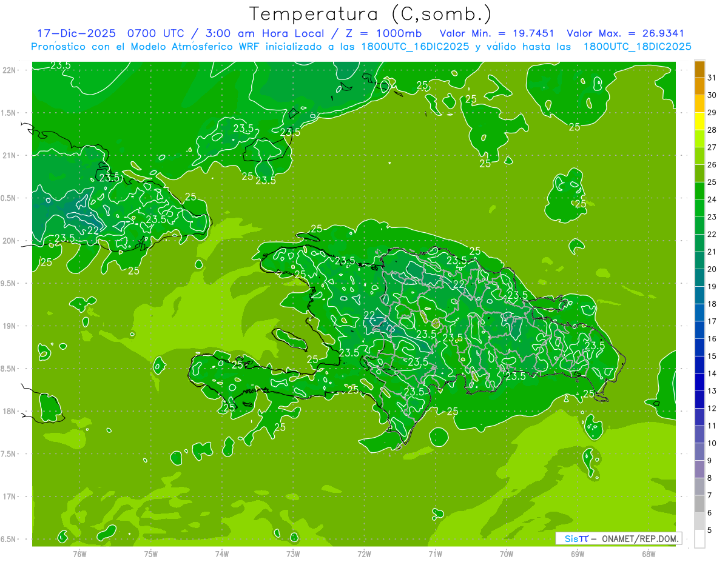The image size is (728, 562).
Task: Click the longitude axis label "74W"
Action: [222, 554]
